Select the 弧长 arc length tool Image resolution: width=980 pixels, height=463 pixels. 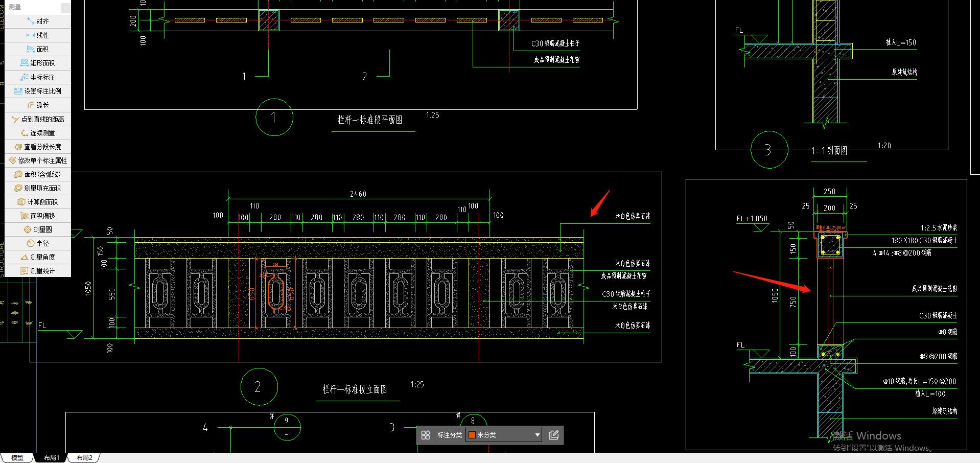point(38,105)
